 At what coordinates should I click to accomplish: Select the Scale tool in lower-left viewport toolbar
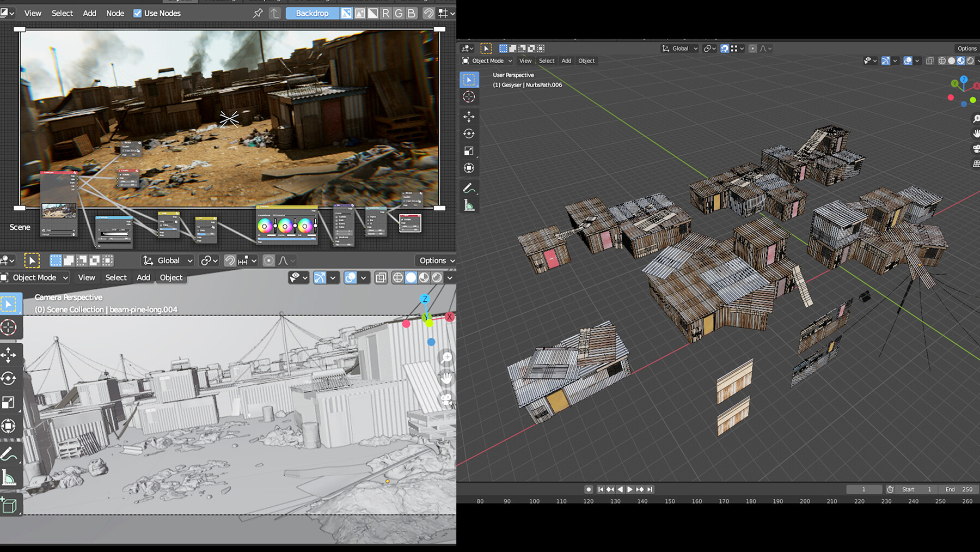[x=9, y=402]
